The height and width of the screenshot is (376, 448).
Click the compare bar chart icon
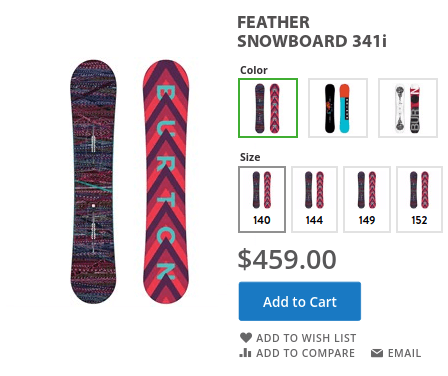pyautogui.click(x=245, y=353)
